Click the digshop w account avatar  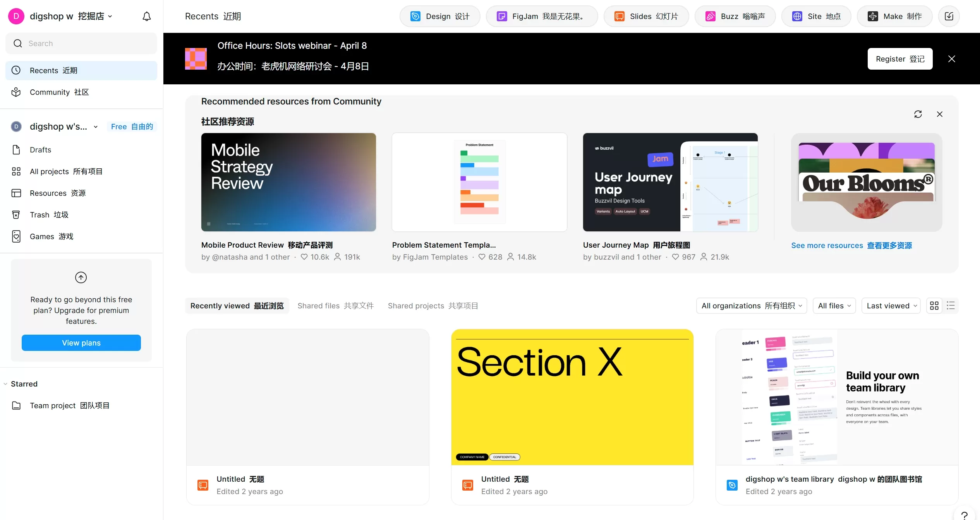16,16
